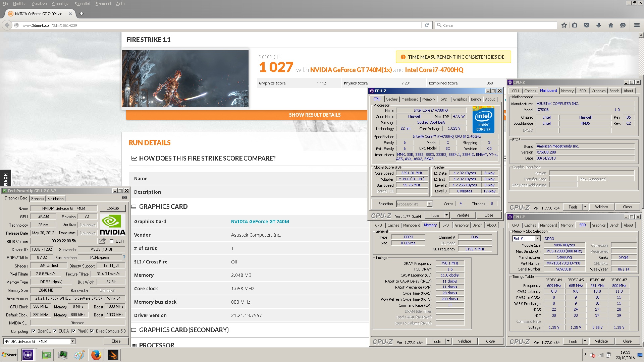This screenshot has width=644, height=362.
Task: Open the Sensors tab in GPU-Z
Action: pyautogui.click(x=38, y=199)
